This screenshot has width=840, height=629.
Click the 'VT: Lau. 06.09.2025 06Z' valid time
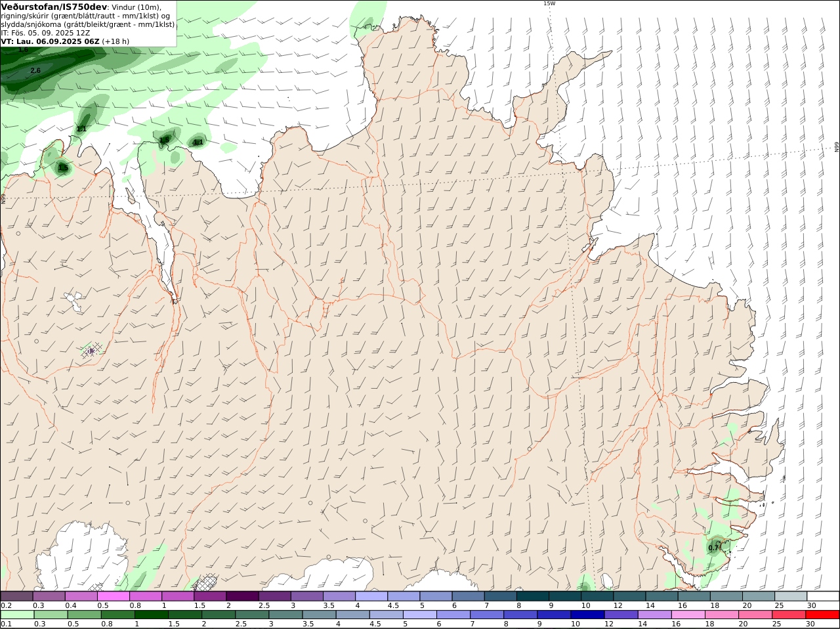point(50,41)
